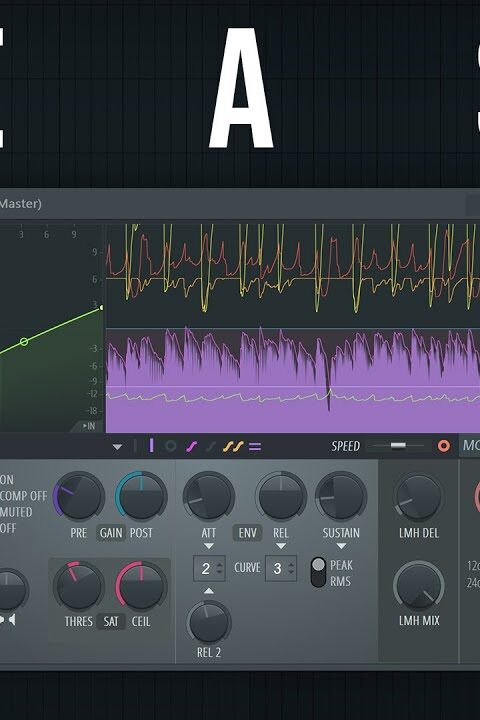Toggle the purple vertical bar display icon
Viewport: 480px width, 720px height.
152,446
